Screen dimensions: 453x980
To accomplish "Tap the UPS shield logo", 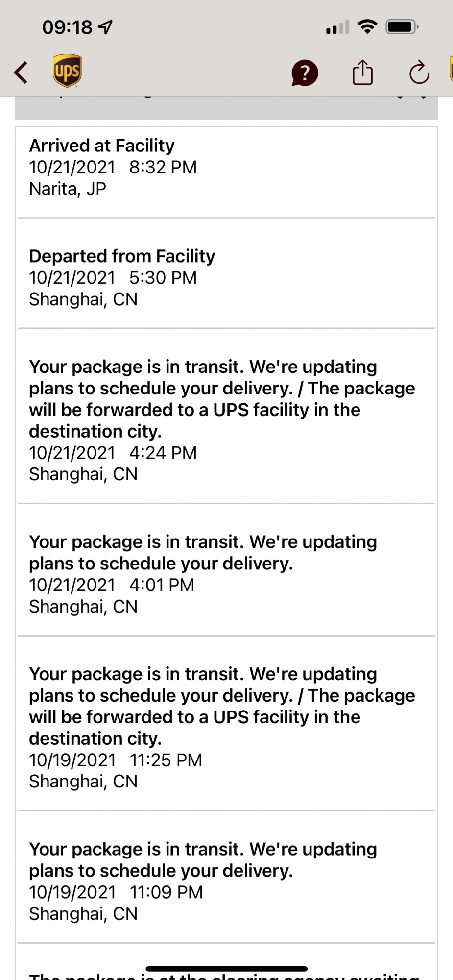I will coord(67,71).
